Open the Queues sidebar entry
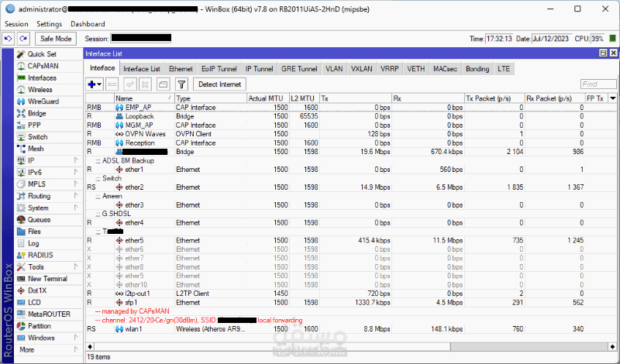The image size is (620, 364). (48, 220)
